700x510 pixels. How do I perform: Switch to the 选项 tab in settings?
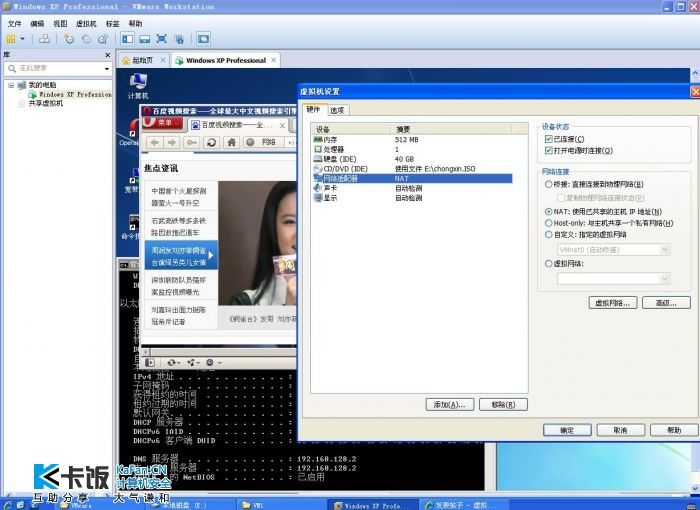click(x=337, y=110)
